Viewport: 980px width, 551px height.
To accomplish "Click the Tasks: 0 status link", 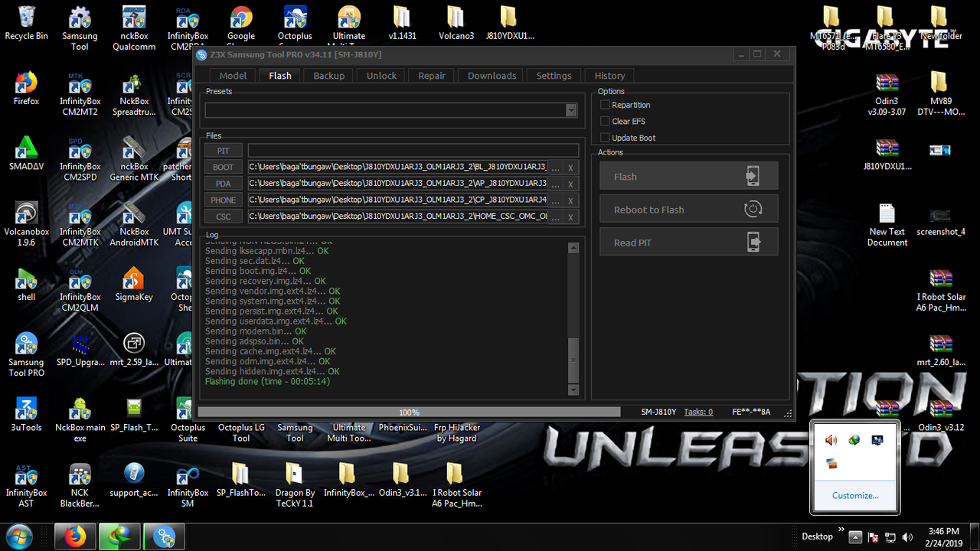I will (x=698, y=412).
